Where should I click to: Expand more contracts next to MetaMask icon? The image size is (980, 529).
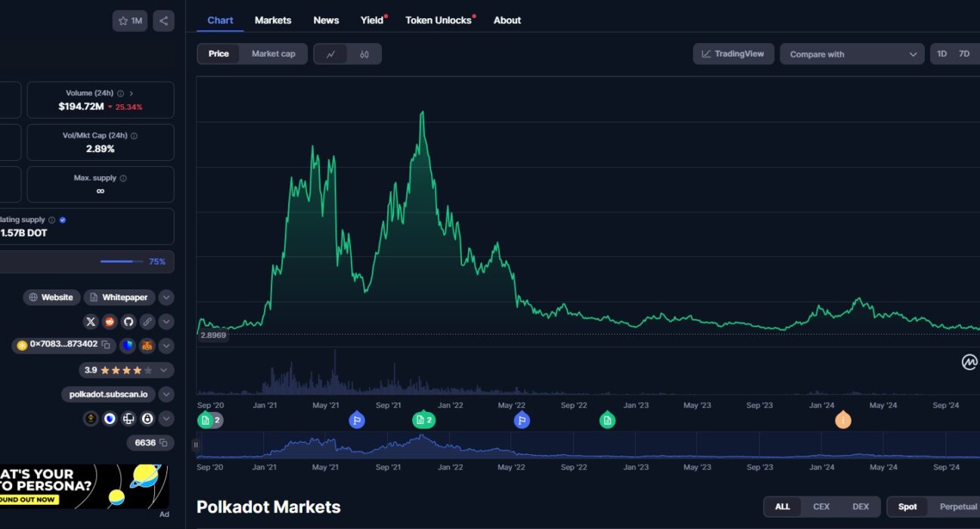(166, 346)
